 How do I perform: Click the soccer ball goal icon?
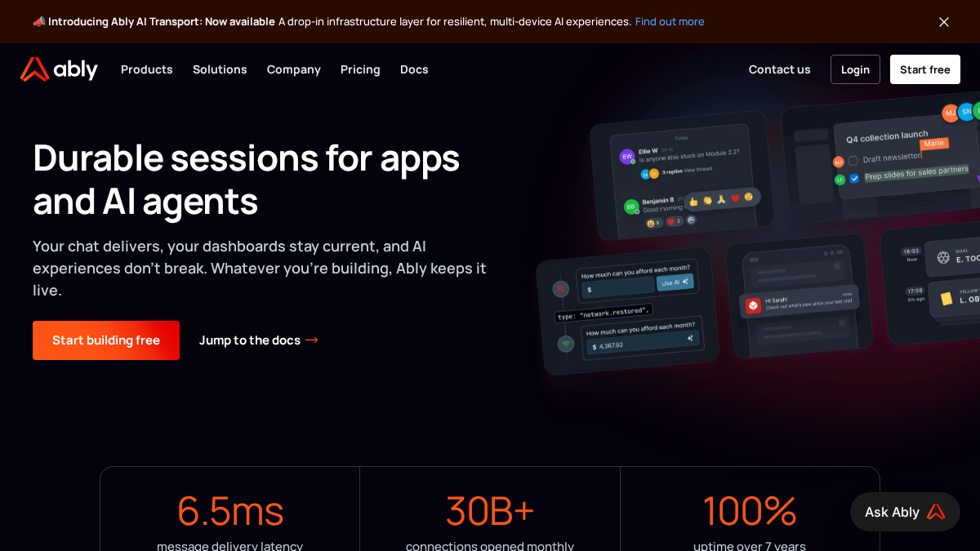click(x=943, y=257)
